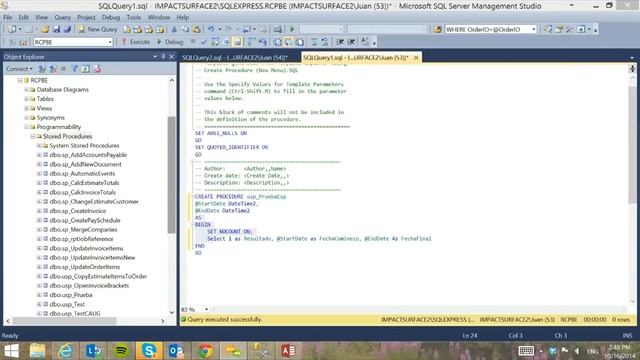Viewport: 640px width, 360px height.
Task: Open the Tools menu
Action: click(133, 18)
